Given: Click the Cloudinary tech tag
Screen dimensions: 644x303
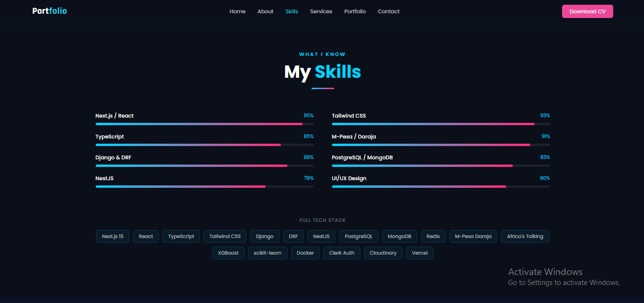Looking at the screenshot, I should click(x=383, y=253).
